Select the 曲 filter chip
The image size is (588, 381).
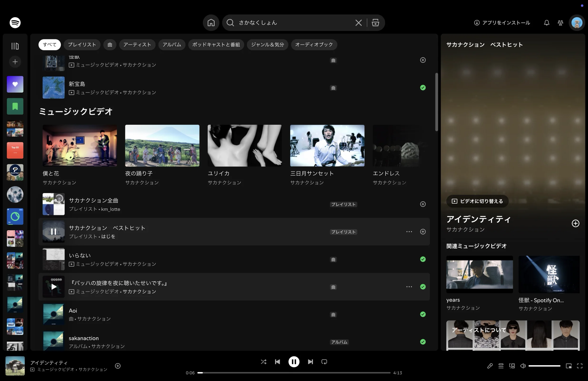click(110, 45)
